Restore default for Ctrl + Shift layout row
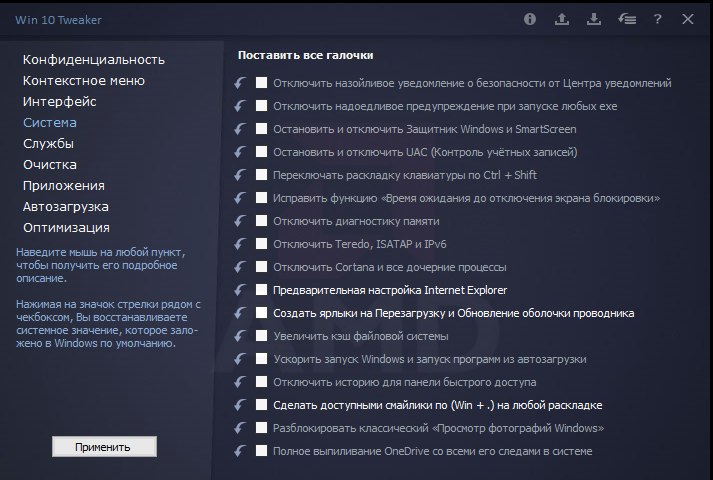This screenshot has width=713, height=480. [x=240, y=175]
